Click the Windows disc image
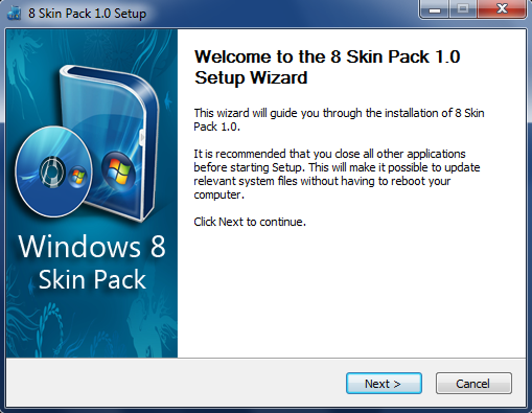Image resolution: width=532 pixels, height=413 pixels. (x=53, y=171)
